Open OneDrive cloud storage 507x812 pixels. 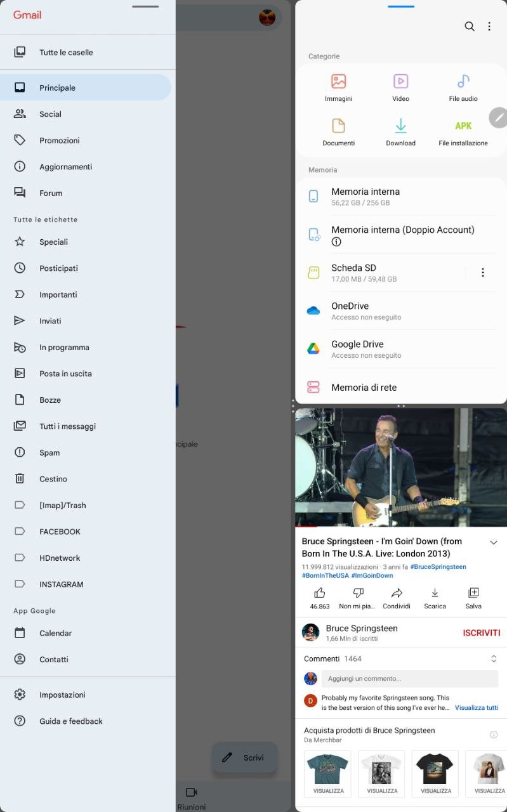click(401, 311)
